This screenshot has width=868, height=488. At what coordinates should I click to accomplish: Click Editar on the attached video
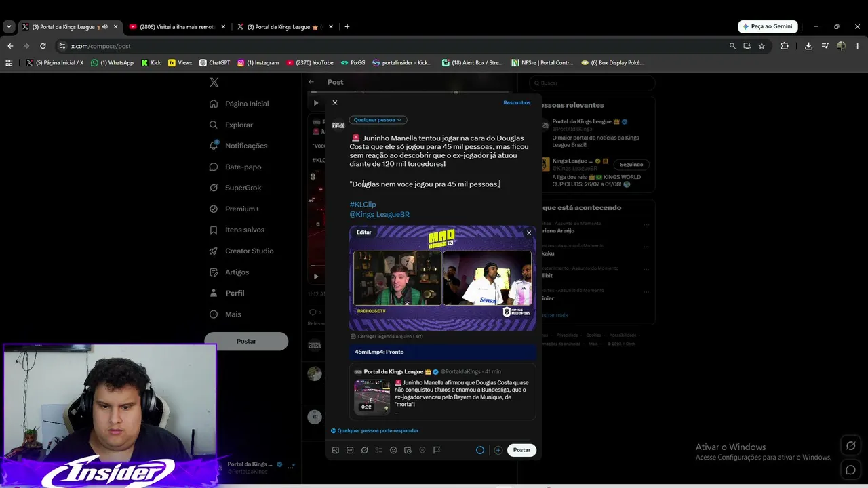click(364, 232)
